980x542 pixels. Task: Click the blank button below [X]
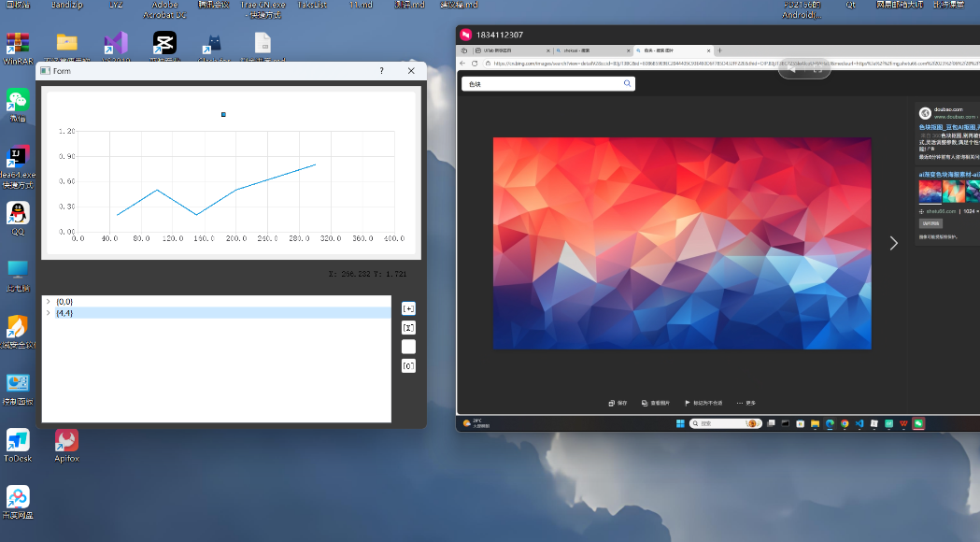(408, 347)
